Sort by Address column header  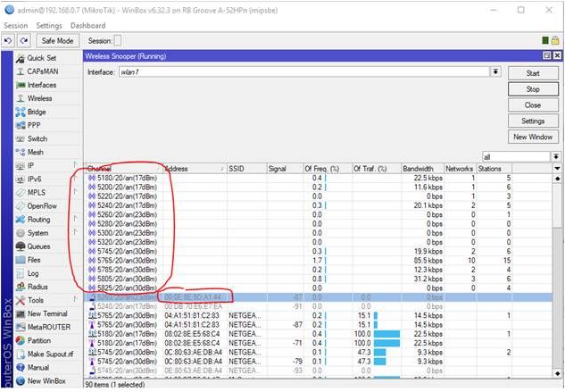click(x=195, y=169)
